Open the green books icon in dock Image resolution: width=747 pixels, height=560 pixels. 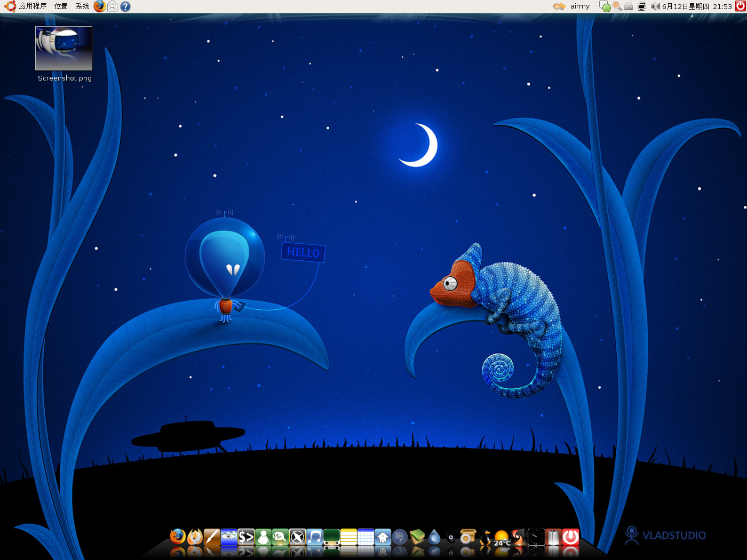point(417,537)
